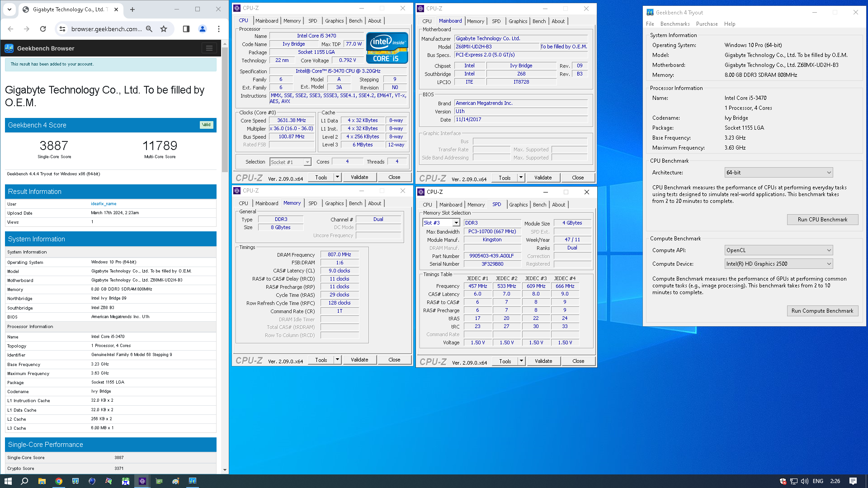Click the browser scrollbar down arrow

[225, 470]
